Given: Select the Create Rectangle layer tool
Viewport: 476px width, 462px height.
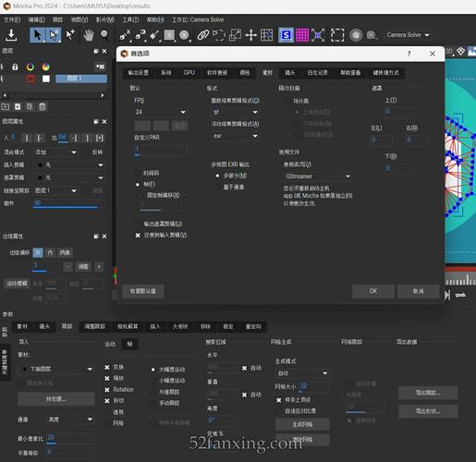Looking at the screenshot, I should point(169,35).
